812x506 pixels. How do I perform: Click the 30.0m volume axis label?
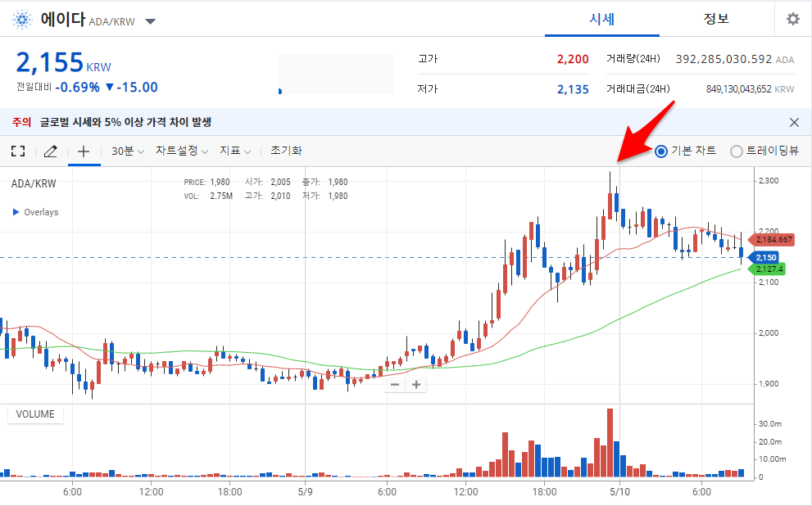click(x=770, y=424)
